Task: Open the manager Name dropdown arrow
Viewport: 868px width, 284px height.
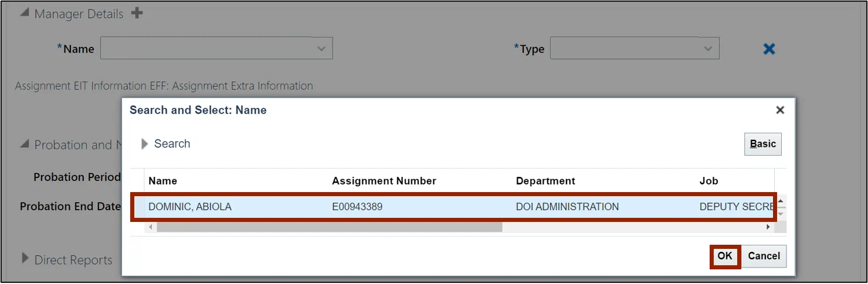Action: [321, 49]
